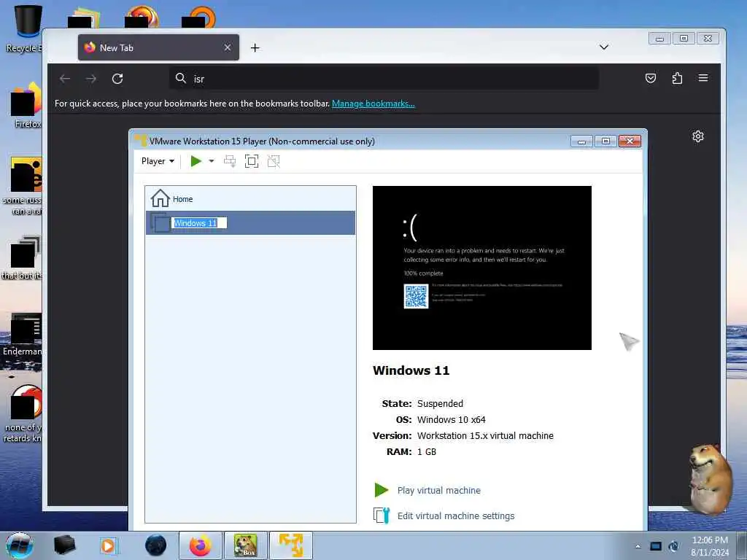Select Recycle Bin on desktop
The image size is (747, 560).
pyautogui.click(x=25, y=28)
